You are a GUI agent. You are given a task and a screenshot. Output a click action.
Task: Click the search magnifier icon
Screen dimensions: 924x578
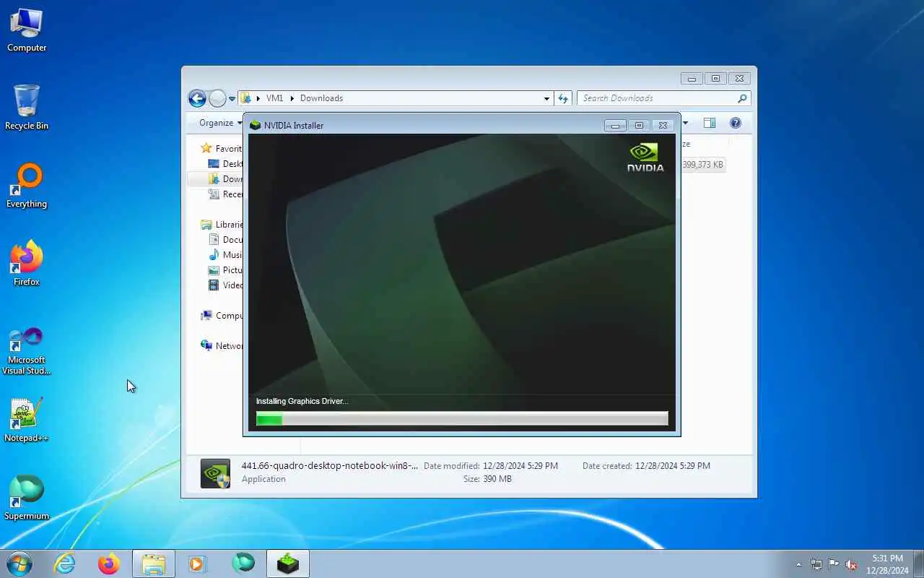coord(742,98)
